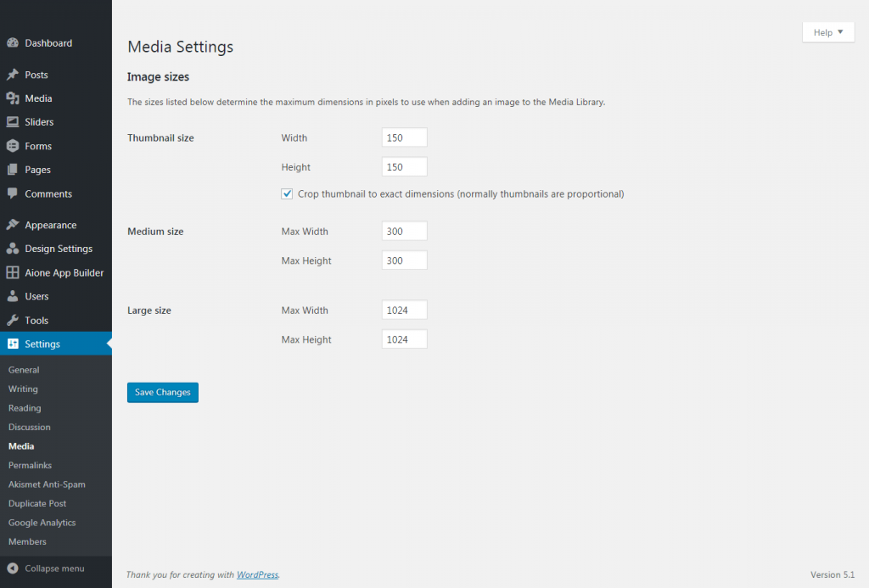Open Media settings submenu link
This screenshot has width=869, height=588.
click(21, 446)
